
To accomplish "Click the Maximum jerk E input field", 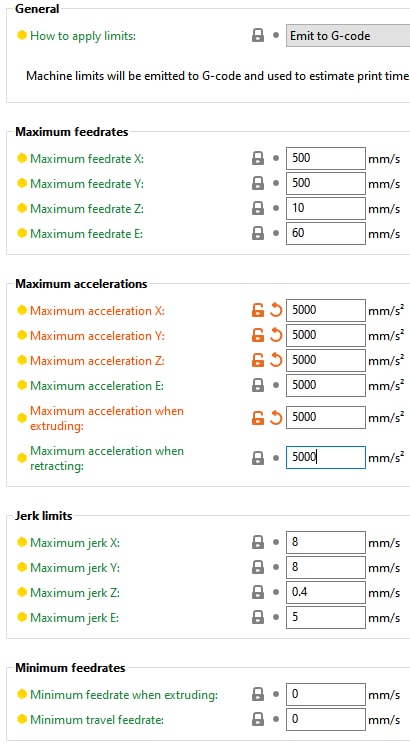I will tap(326, 617).
